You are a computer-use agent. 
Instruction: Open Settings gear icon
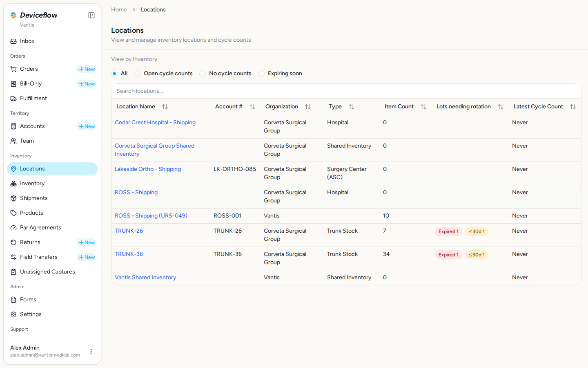(x=13, y=314)
